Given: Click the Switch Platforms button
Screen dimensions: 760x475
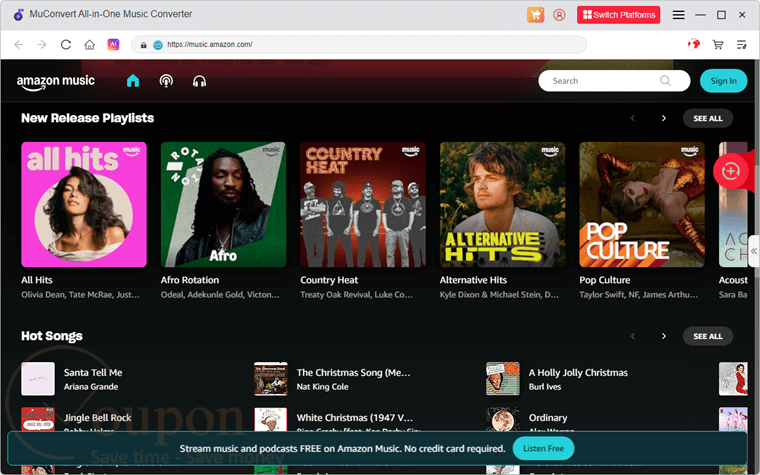Looking at the screenshot, I should tap(618, 15).
